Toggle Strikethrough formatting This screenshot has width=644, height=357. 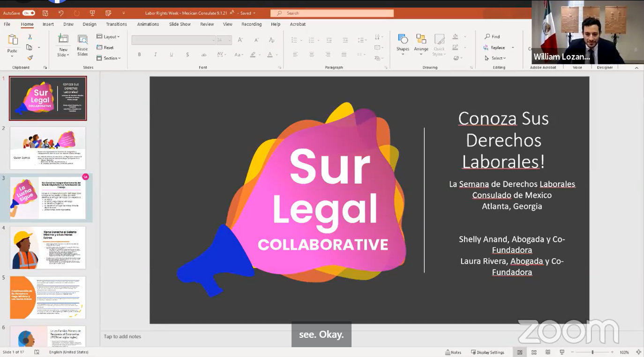coord(204,55)
